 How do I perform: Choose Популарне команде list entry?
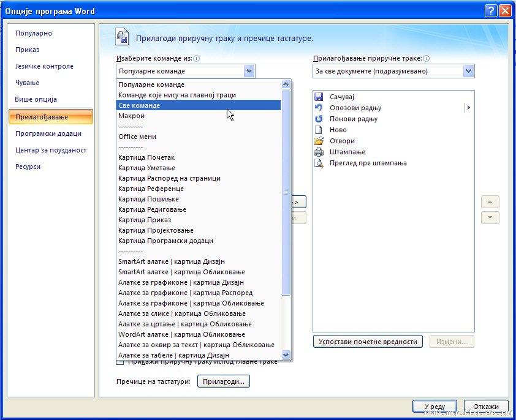point(199,84)
